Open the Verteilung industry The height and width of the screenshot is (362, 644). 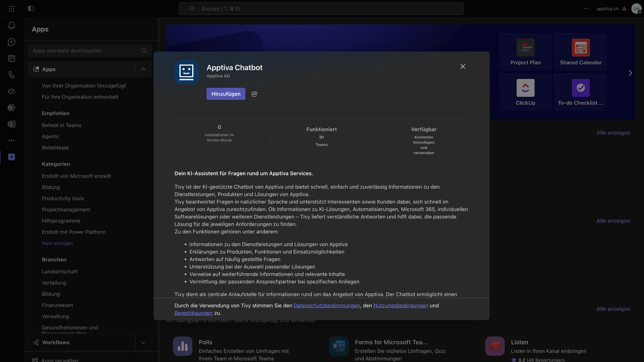(x=54, y=283)
